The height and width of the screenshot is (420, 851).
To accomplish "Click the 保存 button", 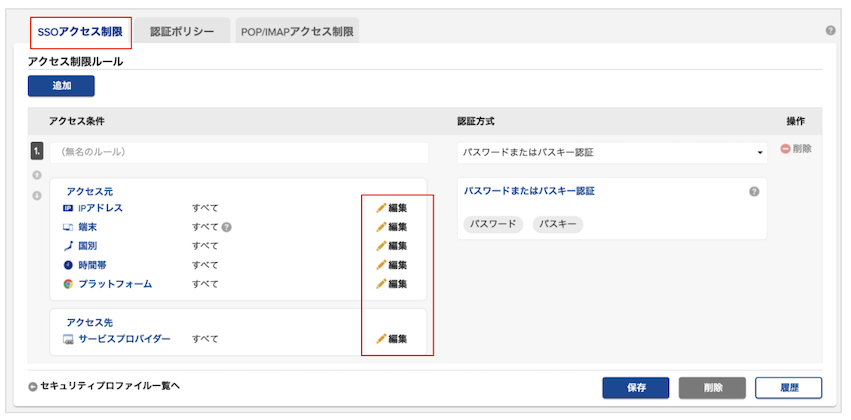I will point(636,388).
